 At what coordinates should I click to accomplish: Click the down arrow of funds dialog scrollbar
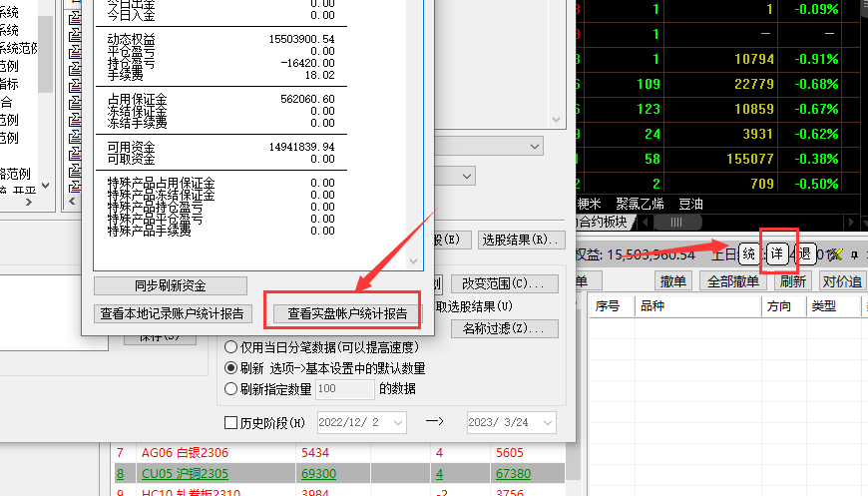coord(413,261)
